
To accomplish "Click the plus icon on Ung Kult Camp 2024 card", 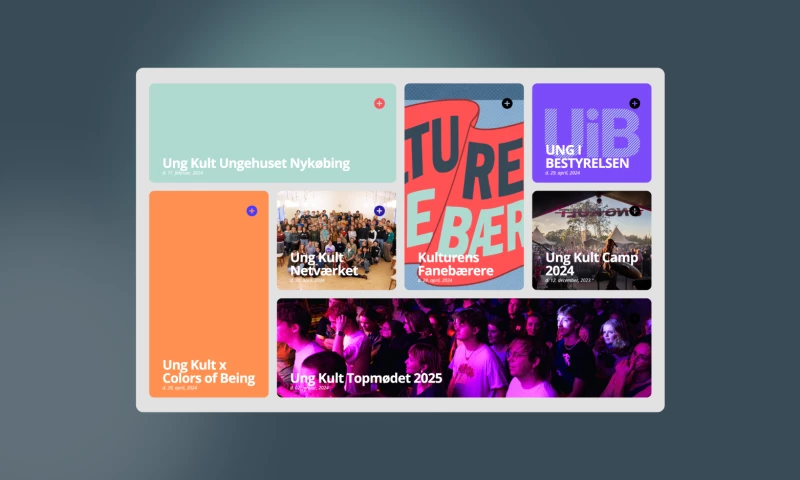I will pos(634,211).
